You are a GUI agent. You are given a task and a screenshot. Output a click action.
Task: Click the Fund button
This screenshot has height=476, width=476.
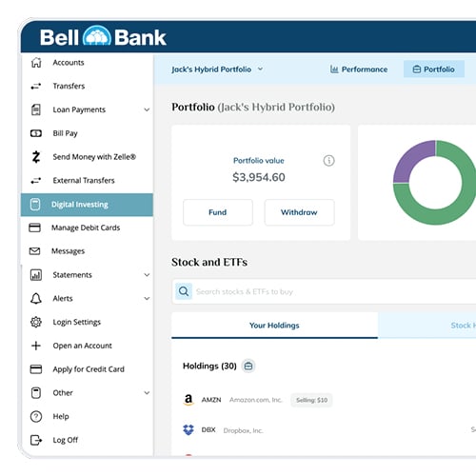click(218, 212)
